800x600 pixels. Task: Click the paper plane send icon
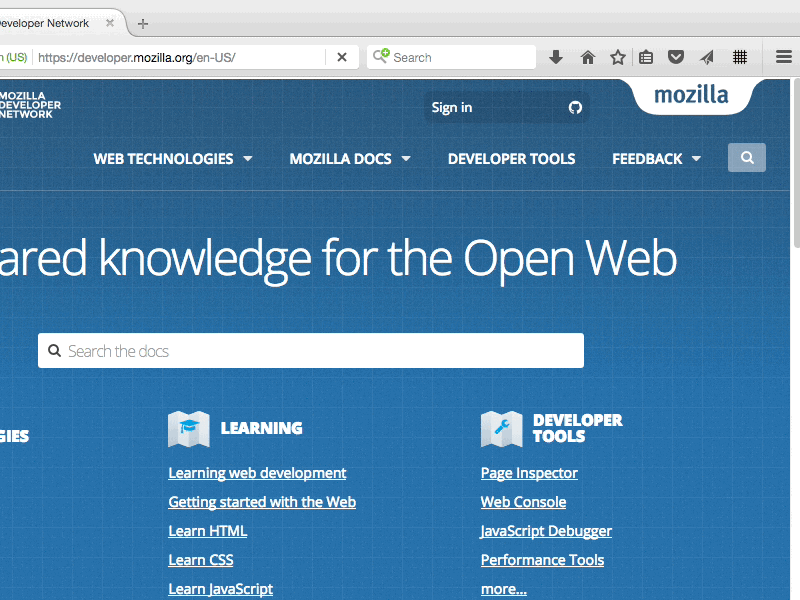point(707,57)
